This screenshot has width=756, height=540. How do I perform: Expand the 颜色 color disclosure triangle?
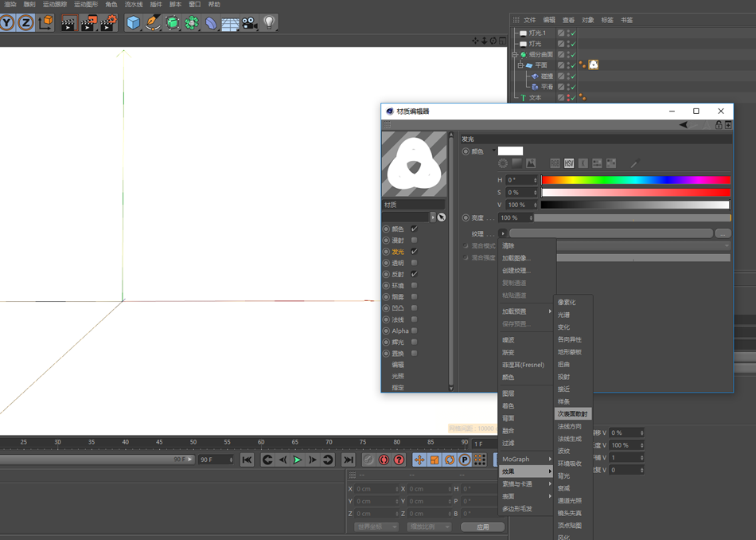coord(493,151)
